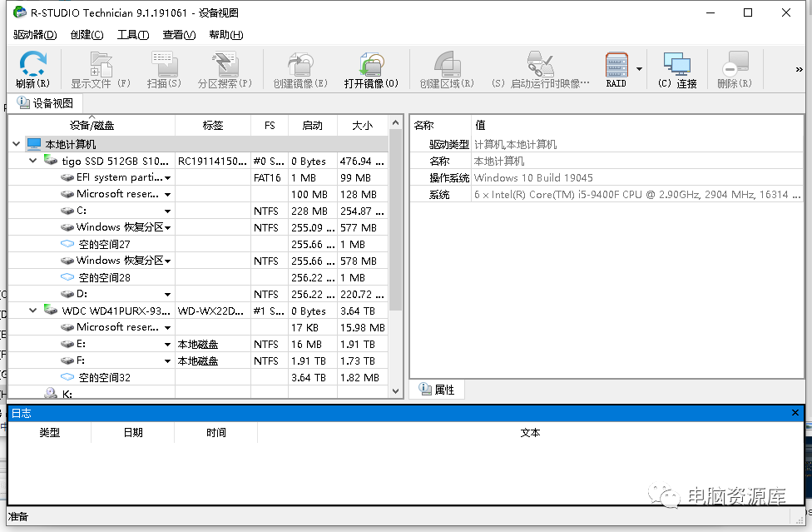Open the F: partition dropdown arrow
The height and width of the screenshot is (532, 812).
(167, 361)
